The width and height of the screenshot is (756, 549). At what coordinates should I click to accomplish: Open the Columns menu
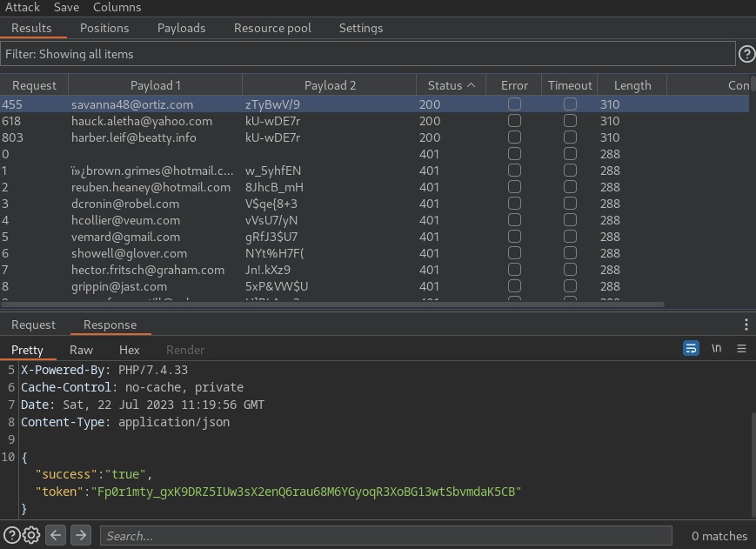pos(117,7)
